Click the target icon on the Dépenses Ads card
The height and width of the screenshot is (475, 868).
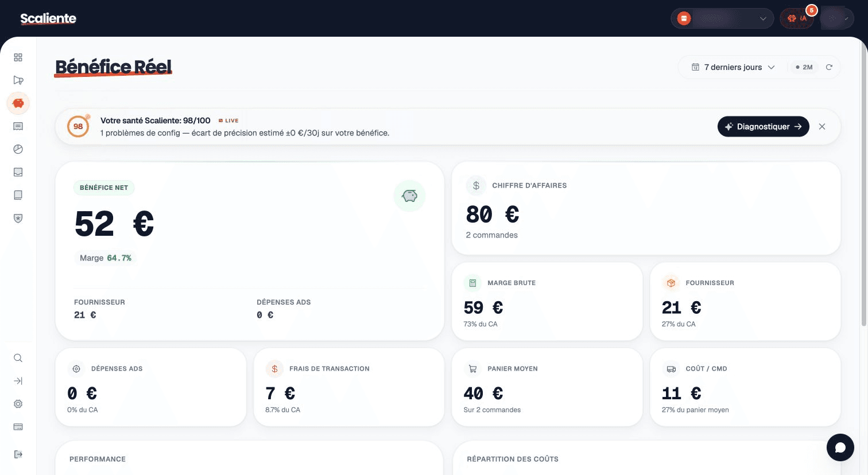coord(76,369)
